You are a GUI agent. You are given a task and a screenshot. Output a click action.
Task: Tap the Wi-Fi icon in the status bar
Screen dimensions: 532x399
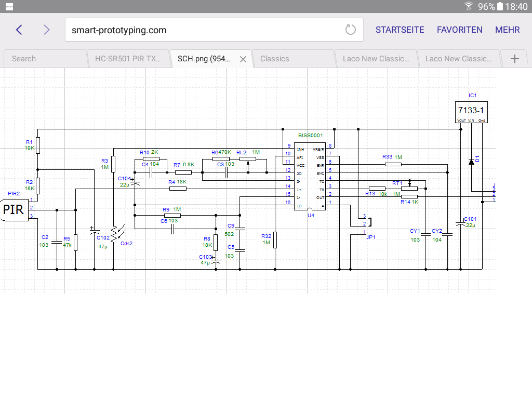pyautogui.click(x=469, y=6)
